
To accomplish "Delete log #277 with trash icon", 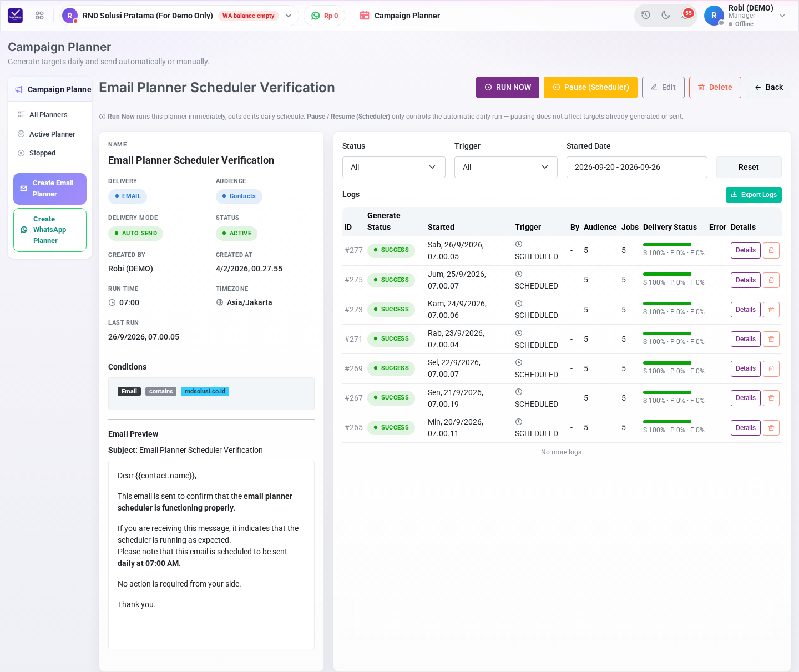I will (x=771, y=250).
